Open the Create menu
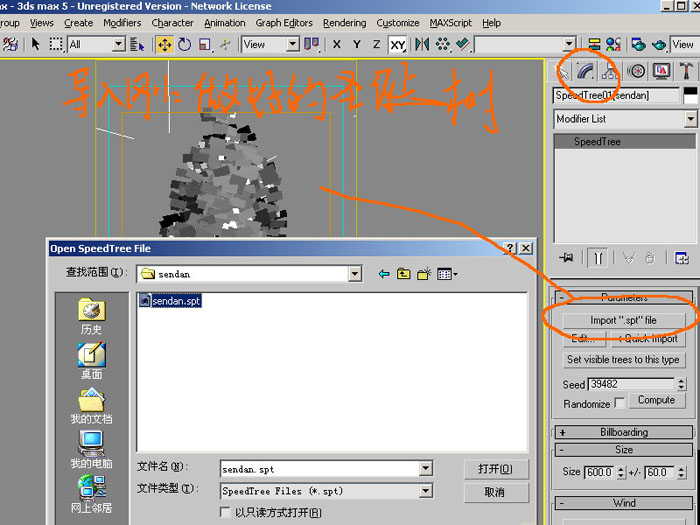700x525 pixels. pos(79,23)
